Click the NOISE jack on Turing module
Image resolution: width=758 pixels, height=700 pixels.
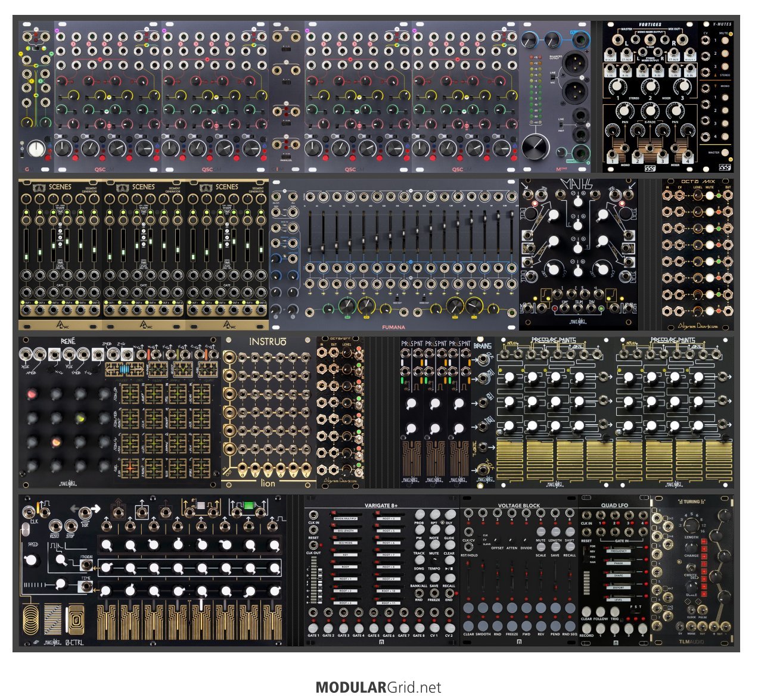[x=691, y=627]
